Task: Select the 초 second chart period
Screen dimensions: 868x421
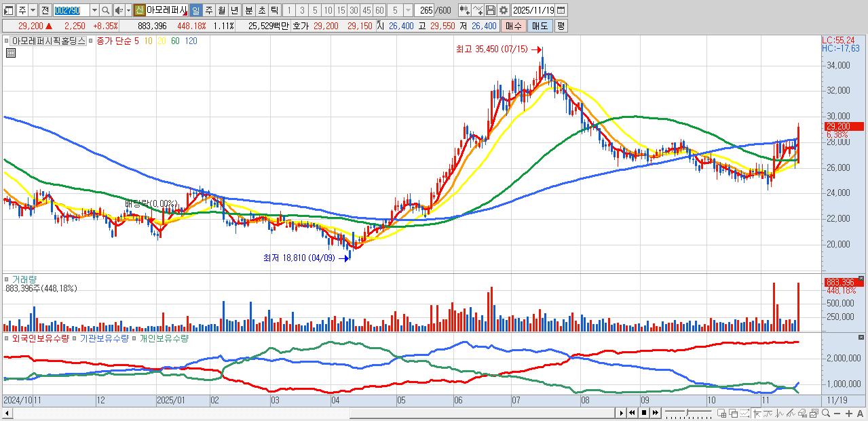Action: point(261,10)
